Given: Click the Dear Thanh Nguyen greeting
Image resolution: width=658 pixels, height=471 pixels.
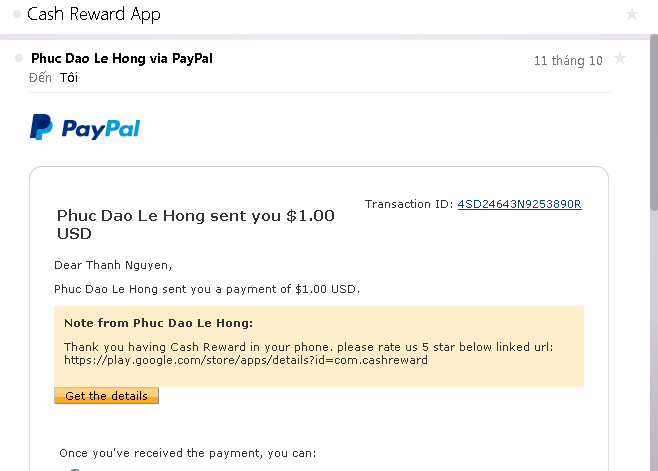Looking at the screenshot, I should coord(113,265).
